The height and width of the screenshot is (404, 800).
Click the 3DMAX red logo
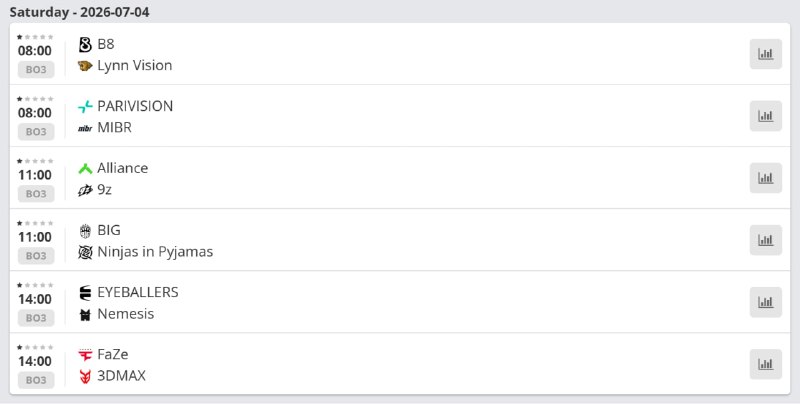tap(85, 376)
